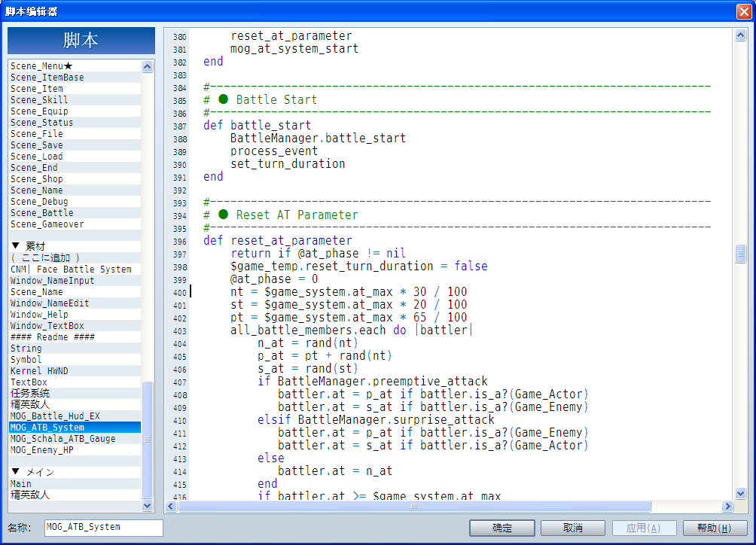
Task: Click the script list scrollbar thumb
Action: click(x=148, y=440)
